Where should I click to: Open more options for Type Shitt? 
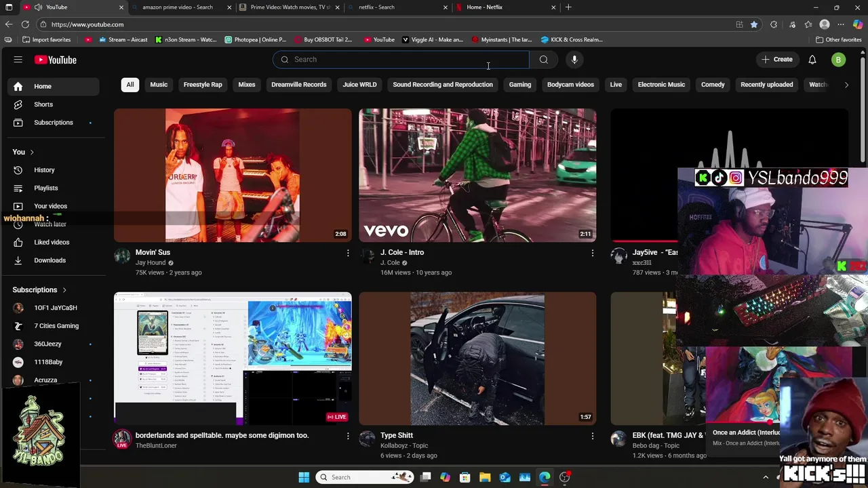pos(592,436)
